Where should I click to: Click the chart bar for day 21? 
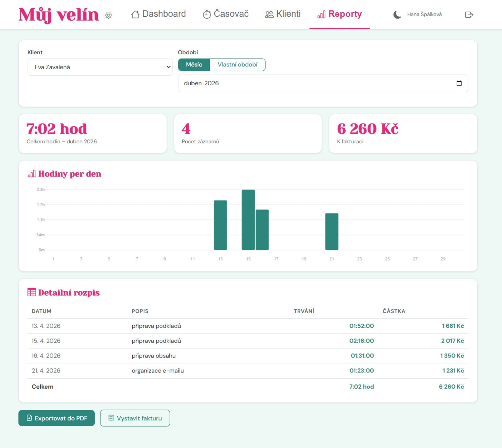click(332, 231)
